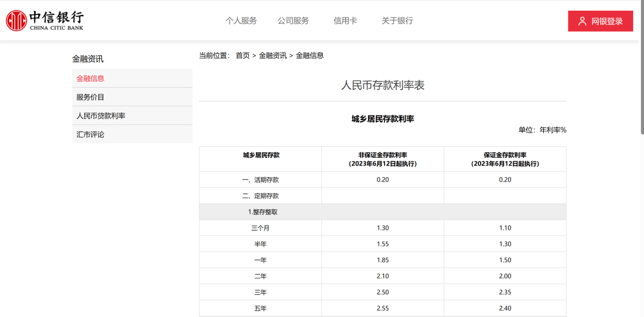The image size is (644, 317).
Task: Click the three-year margin rate 2.35
Action: click(505, 292)
